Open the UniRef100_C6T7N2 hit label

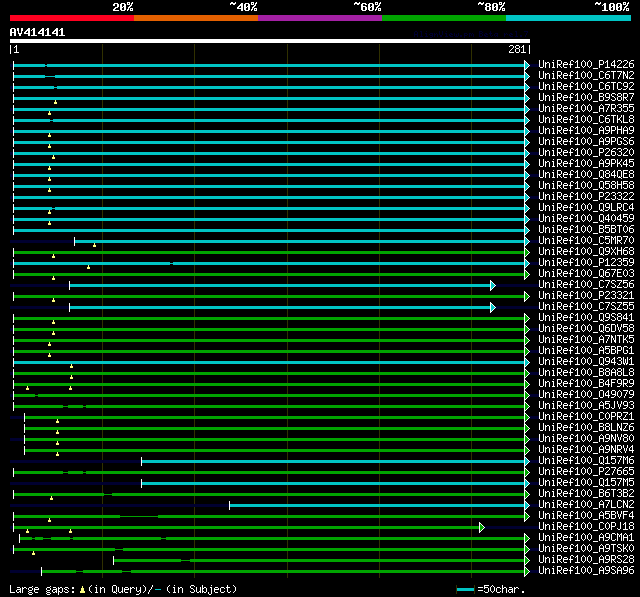(586, 75)
